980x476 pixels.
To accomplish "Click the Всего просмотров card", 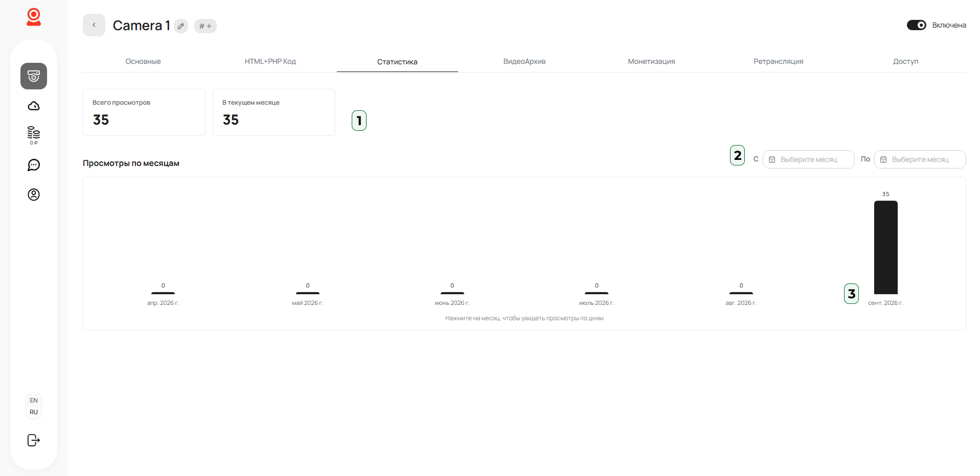I will point(144,112).
